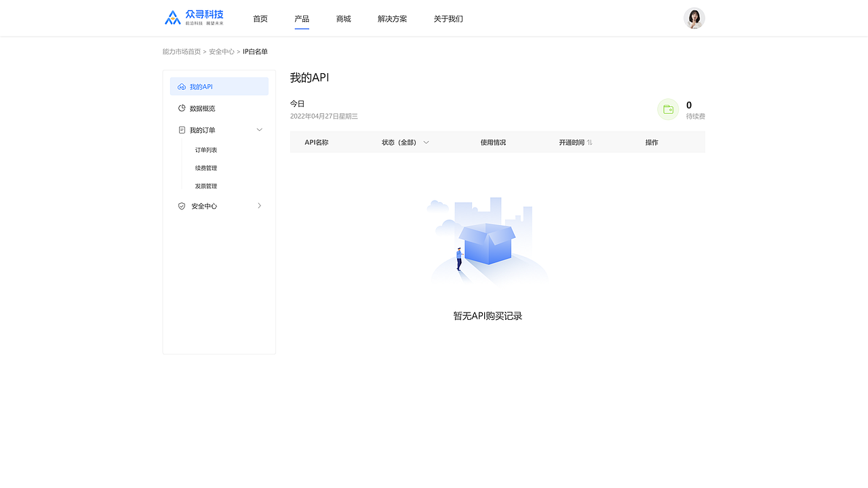868x488 pixels.
Task: Switch to the 数据概览 section
Action: (201, 108)
